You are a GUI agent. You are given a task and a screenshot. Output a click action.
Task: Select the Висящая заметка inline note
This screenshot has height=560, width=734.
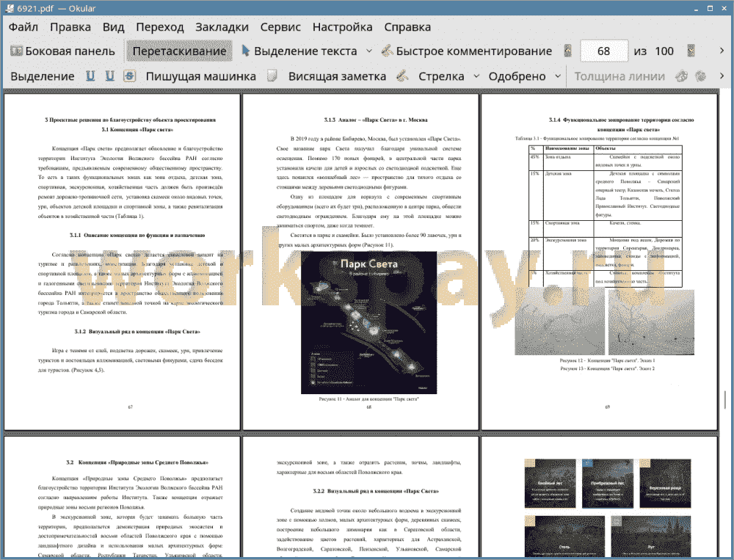[337, 76]
